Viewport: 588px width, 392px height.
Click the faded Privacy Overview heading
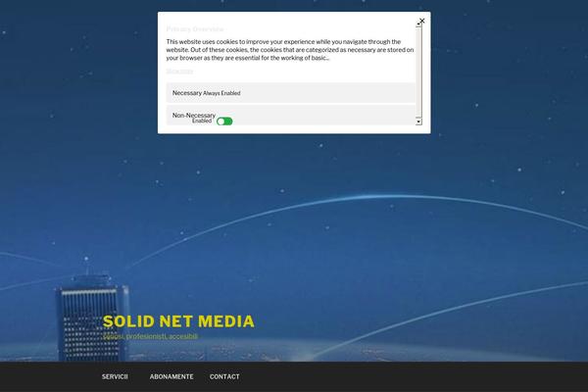coord(195,28)
